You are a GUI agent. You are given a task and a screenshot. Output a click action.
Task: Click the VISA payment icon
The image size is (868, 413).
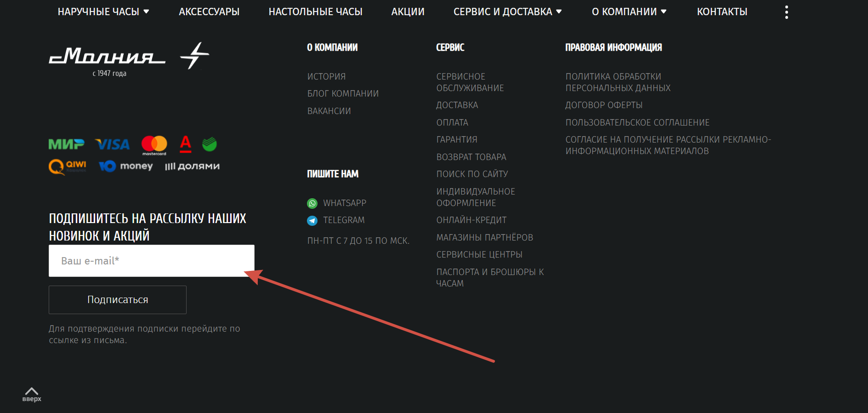tap(113, 144)
